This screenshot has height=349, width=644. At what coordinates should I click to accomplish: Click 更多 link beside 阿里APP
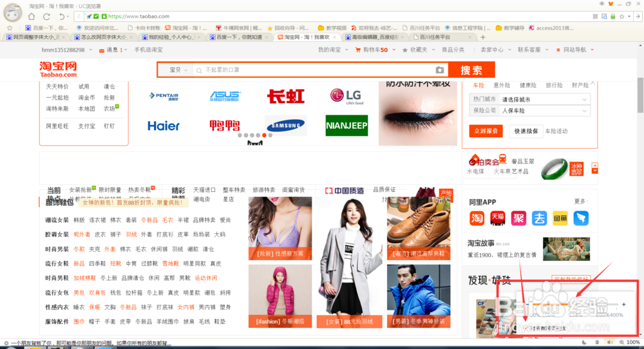click(x=581, y=201)
